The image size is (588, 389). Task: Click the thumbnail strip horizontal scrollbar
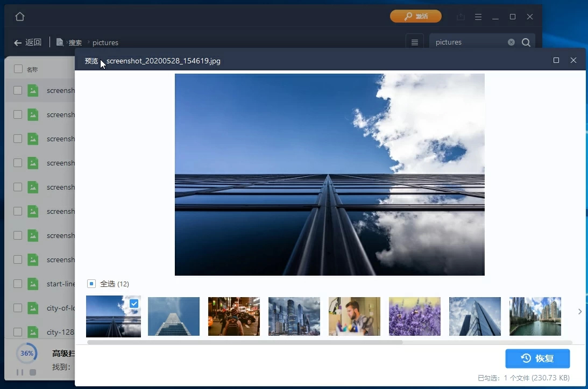[x=245, y=342]
